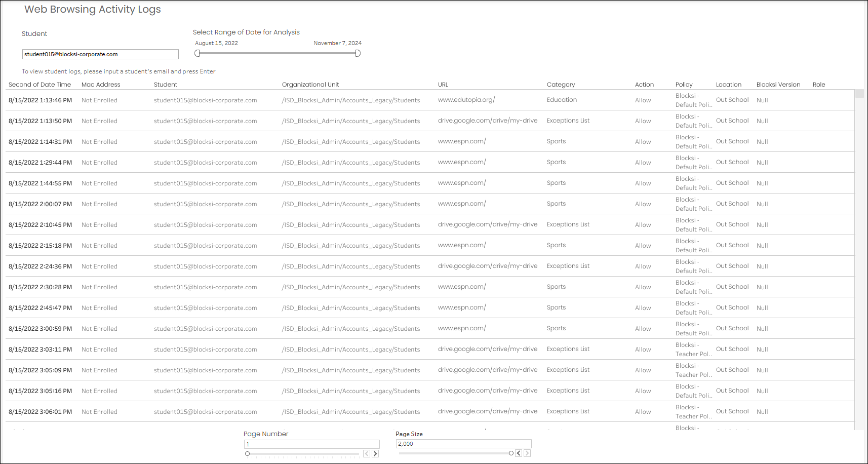The height and width of the screenshot is (464, 868).
Task: Click the Role column header
Action: pos(819,85)
